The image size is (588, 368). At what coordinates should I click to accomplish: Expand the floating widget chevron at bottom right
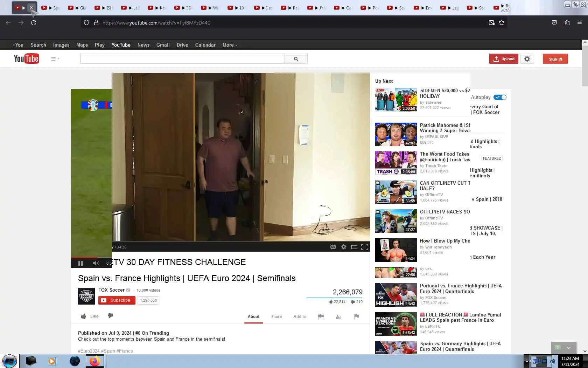click(x=569, y=348)
